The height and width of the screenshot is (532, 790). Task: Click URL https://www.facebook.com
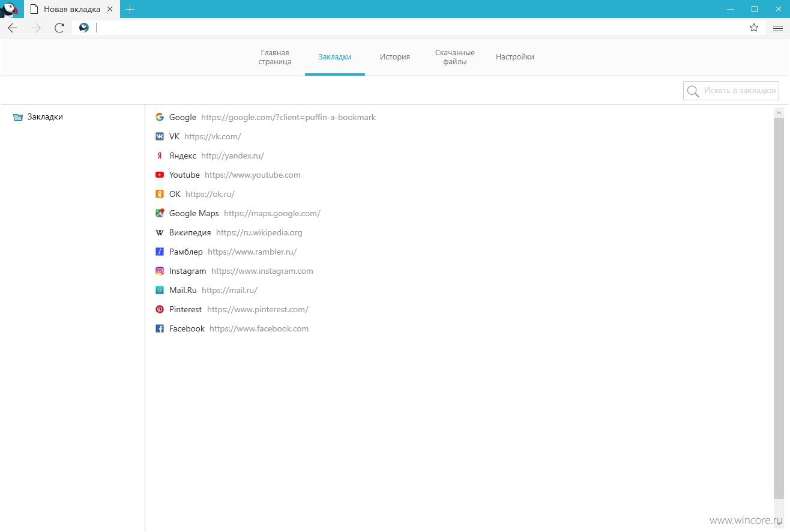point(259,328)
